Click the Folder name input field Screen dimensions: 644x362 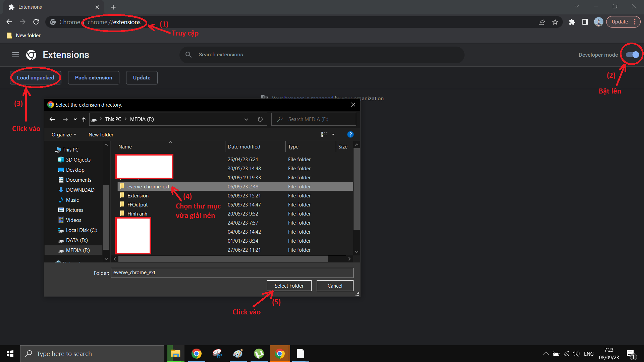(x=232, y=273)
